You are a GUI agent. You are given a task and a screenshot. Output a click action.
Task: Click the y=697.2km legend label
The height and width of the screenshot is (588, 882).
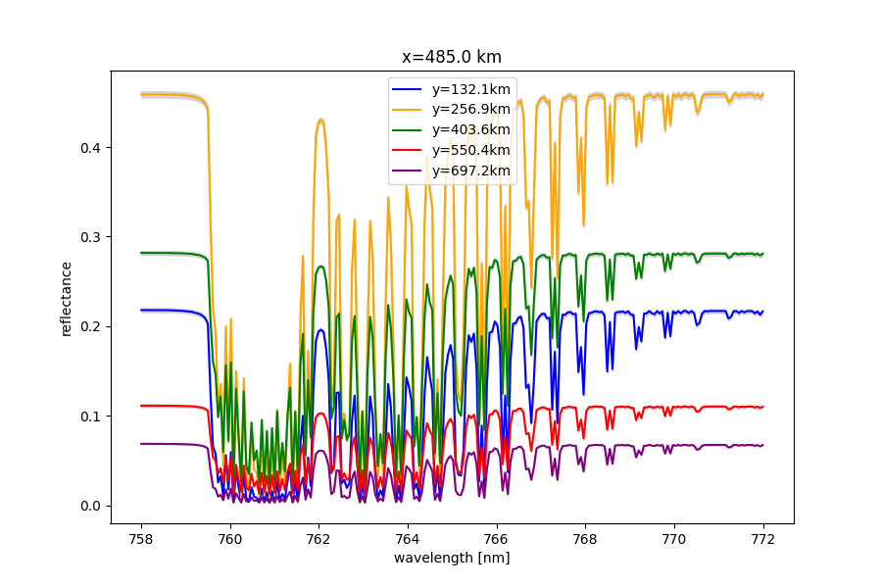click(x=470, y=171)
